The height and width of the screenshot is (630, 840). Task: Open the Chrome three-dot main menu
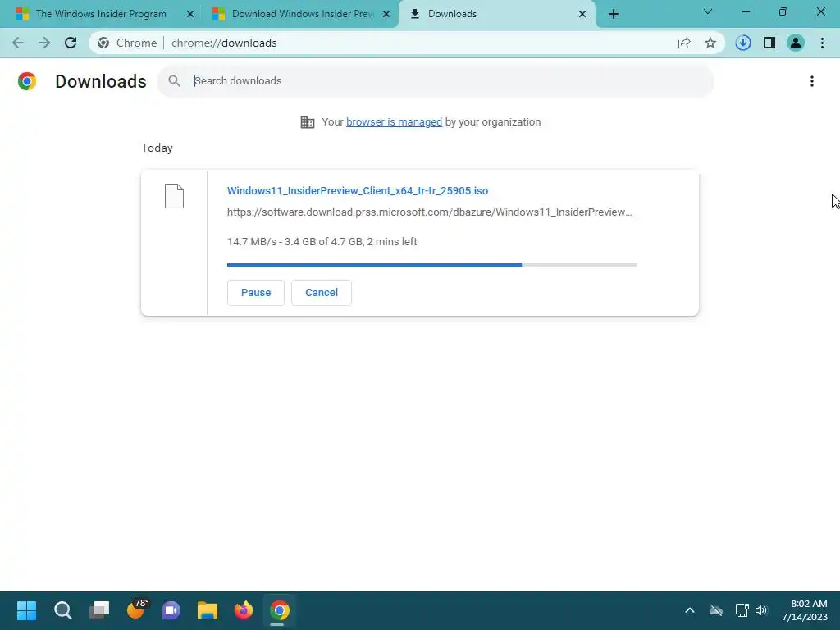click(x=822, y=43)
